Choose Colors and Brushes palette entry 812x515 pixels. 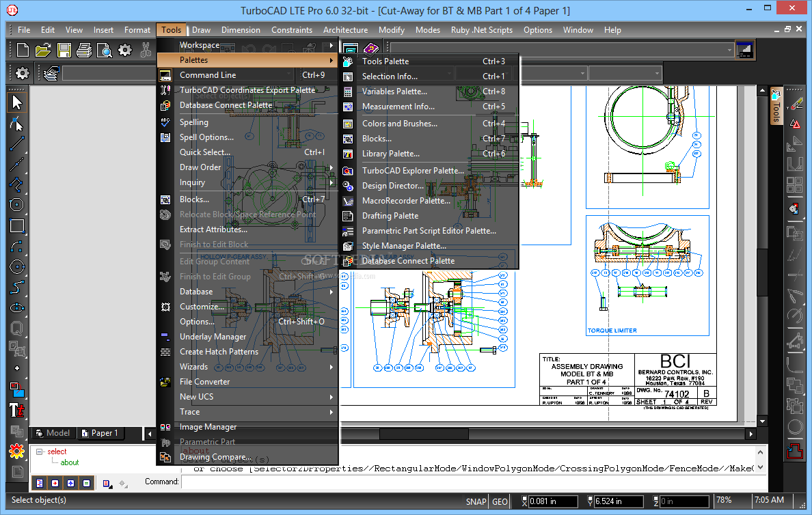point(429,123)
